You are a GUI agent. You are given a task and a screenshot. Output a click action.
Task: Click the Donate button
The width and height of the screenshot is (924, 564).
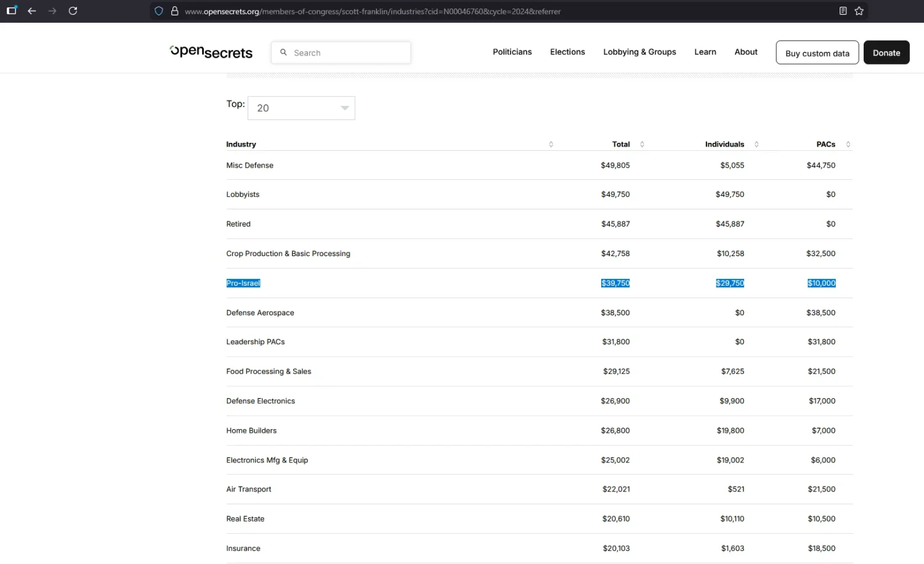(x=886, y=53)
